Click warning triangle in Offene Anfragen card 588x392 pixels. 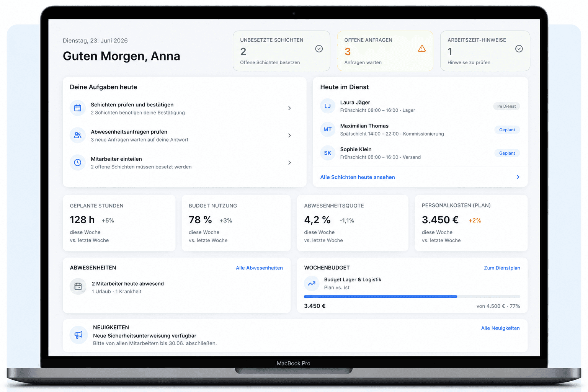point(422,49)
